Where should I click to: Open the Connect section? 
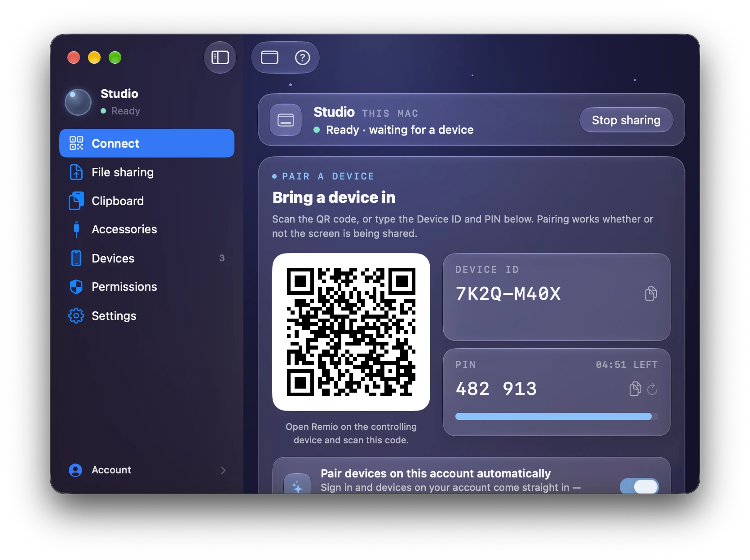point(147,143)
